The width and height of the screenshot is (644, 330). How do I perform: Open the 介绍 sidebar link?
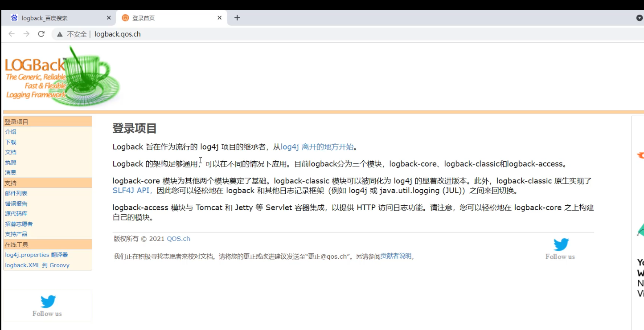pyautogui.click(x=11, y=132)
